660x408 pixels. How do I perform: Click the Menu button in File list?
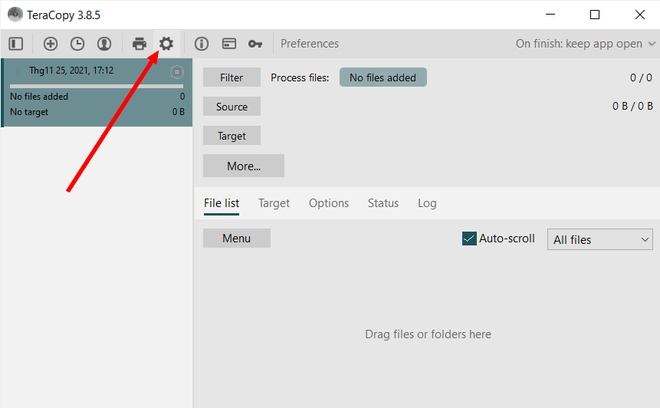point(236,239)
